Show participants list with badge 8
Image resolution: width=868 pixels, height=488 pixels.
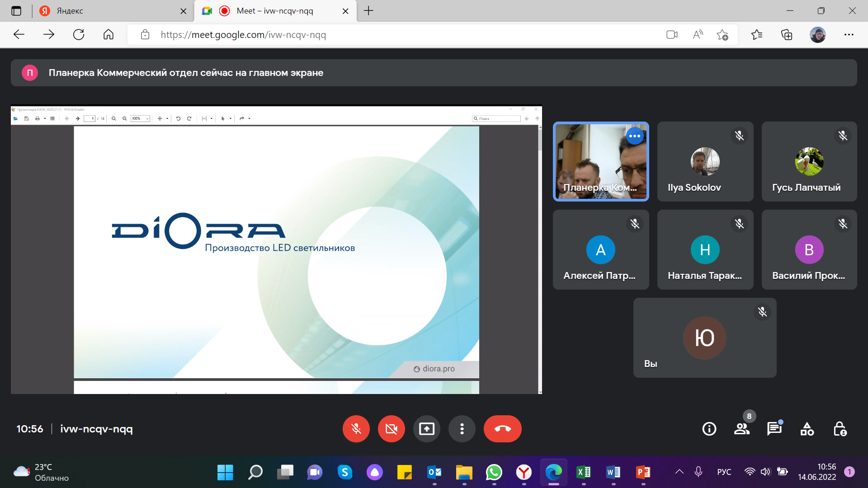742,429
